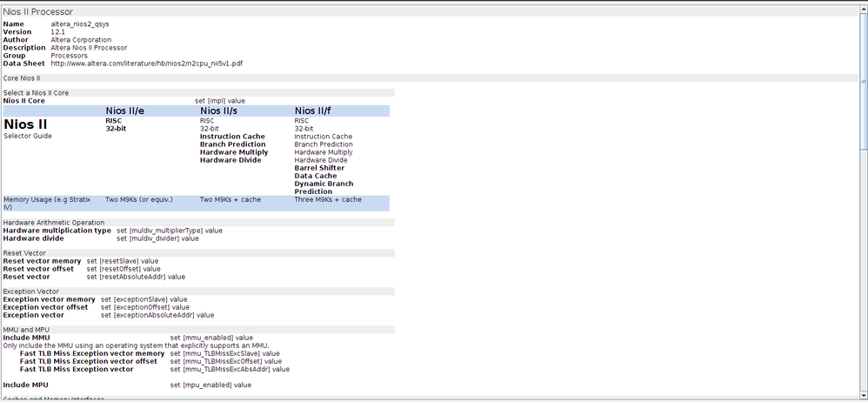This screenshot has height=402, width=868.
Task: Click the 'Altera Corporation' author value
Action: 81,40
